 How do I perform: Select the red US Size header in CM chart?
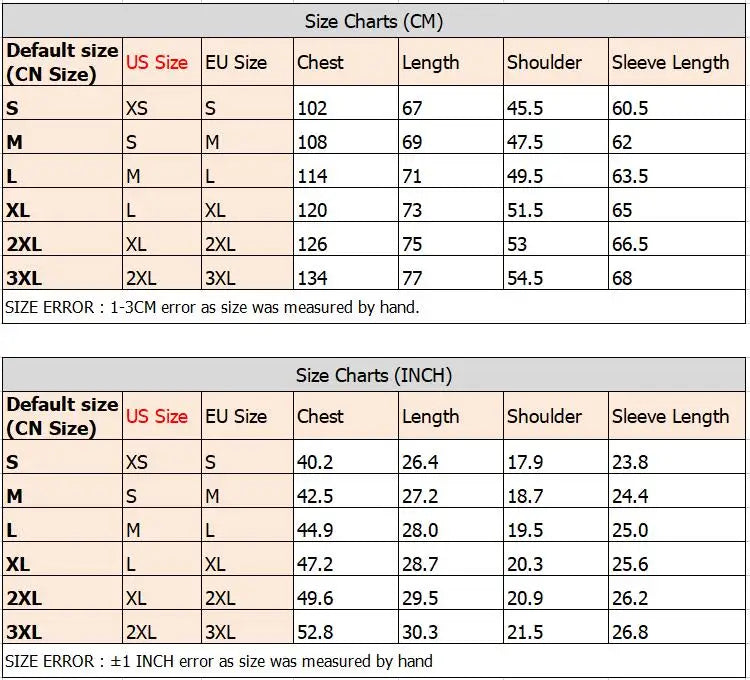click(157, 62)
